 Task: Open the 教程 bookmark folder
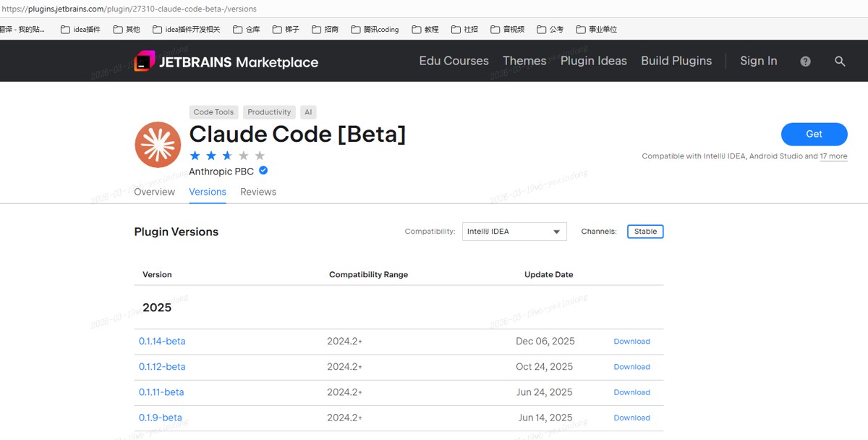coord(425,30)
